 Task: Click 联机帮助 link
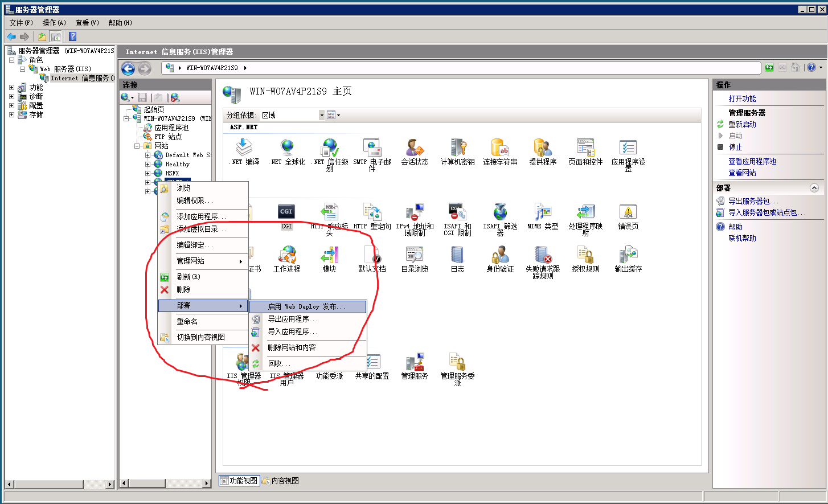(742, 238)
